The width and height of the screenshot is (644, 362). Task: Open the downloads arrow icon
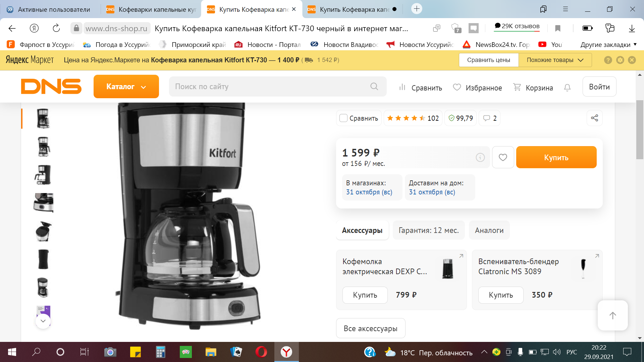point(632,28)
